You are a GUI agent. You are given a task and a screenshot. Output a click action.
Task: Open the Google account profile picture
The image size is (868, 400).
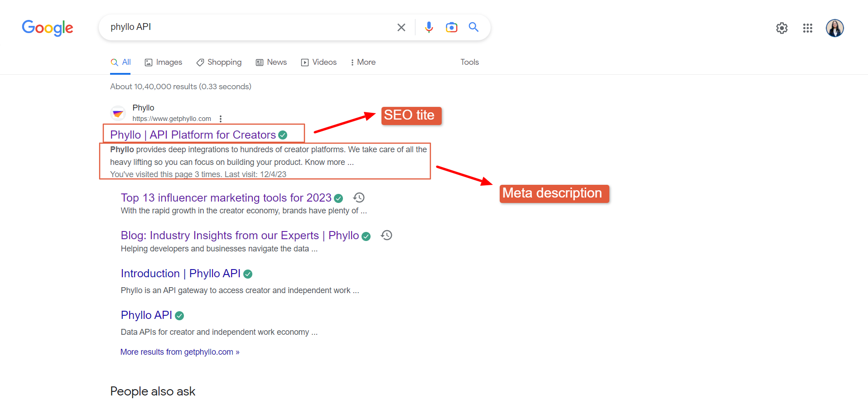834,28
